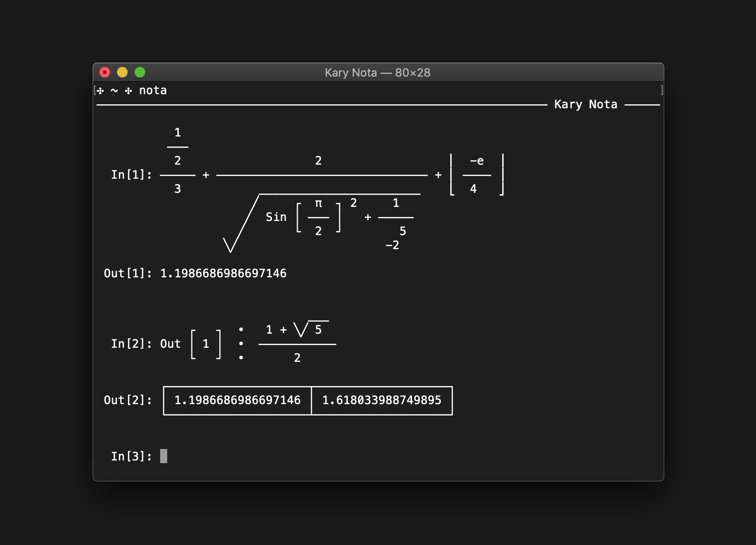Click the Out[1] result 1.1986686986697146
This screenshot has height=545, width=756.
point(223,273)
